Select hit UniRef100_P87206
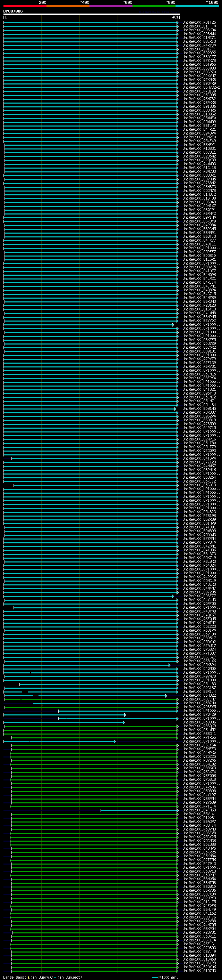The width and height of the screenshot is (222, 980). pyautogui.click(x=199, y=761)
